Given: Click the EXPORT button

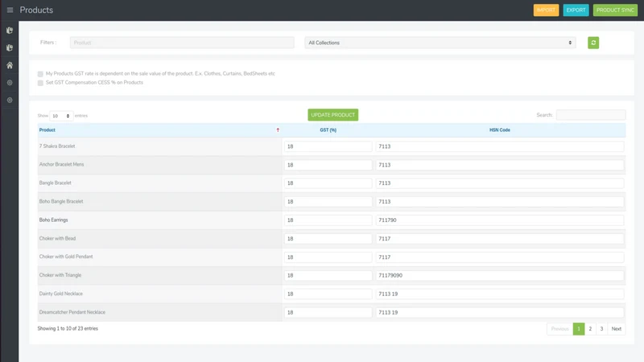Looking at the screenshot, I should pyautogui.click(x=576, y=10).
